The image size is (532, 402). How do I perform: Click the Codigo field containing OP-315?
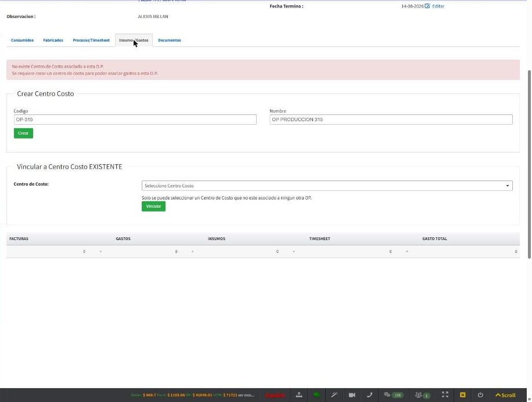tap(135, 119)
